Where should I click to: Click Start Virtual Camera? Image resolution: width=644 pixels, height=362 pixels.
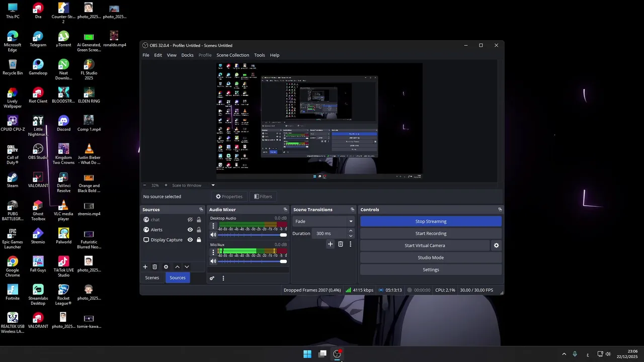[x=425, y=245]
